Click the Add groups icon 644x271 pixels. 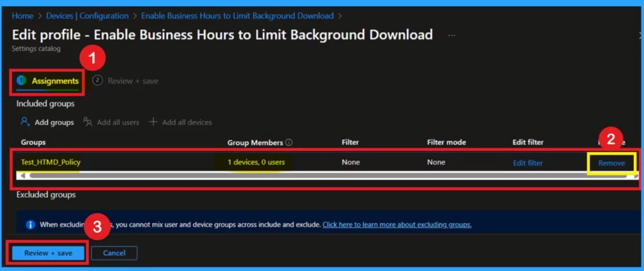click(x=25, y=122)
